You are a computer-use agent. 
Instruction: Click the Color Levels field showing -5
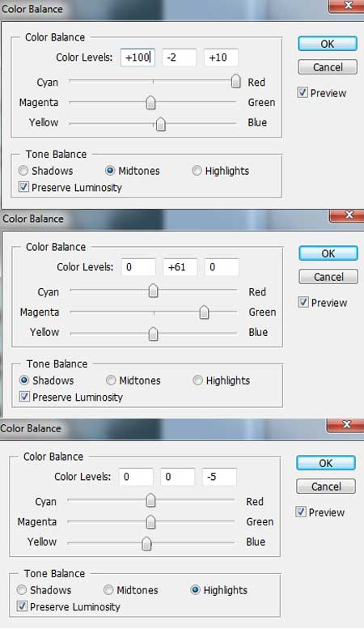pos(219,477)
